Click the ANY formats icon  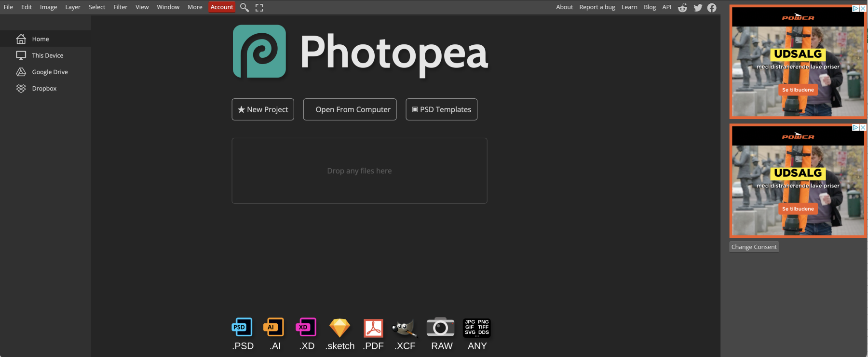click(x=477, y=328)
